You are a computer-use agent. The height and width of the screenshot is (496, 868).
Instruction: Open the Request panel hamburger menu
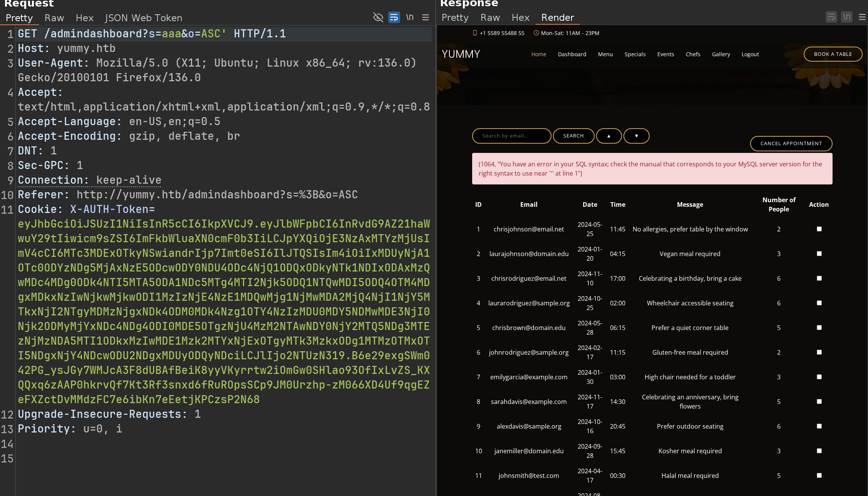pyautogui.click(x=426, y=17)
